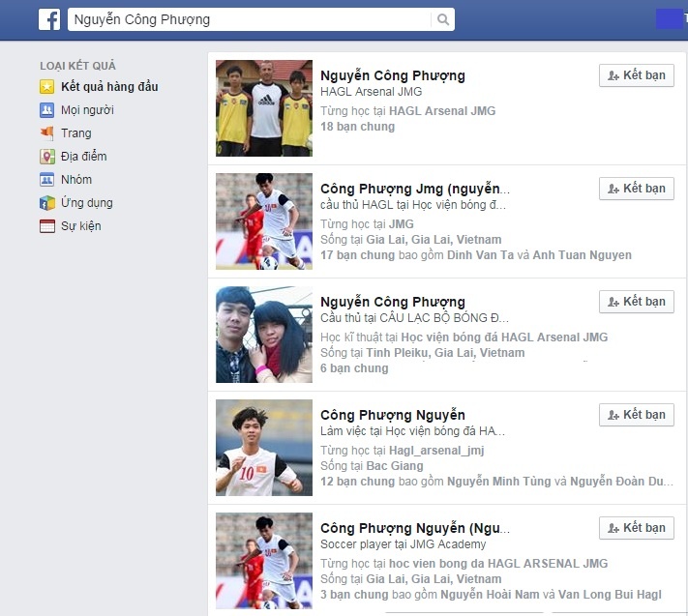Filter results by Mọi người
688x616 pixels.
tap(87, 110)
